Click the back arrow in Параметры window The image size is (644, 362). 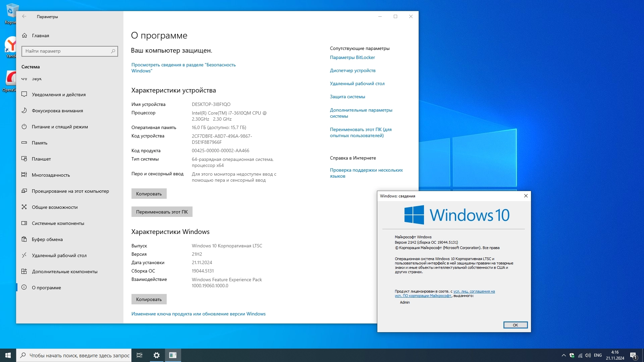click(x=24, y=16)
